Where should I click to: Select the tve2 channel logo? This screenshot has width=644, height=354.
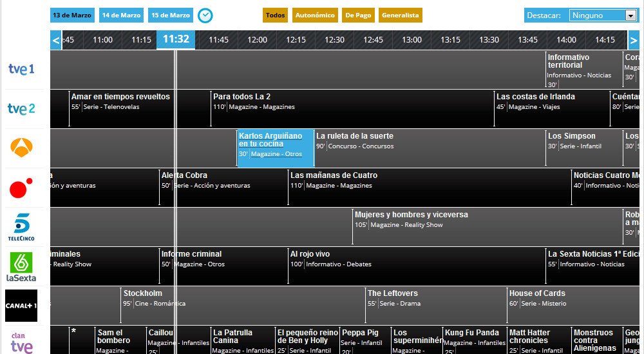tap(21, 108)
